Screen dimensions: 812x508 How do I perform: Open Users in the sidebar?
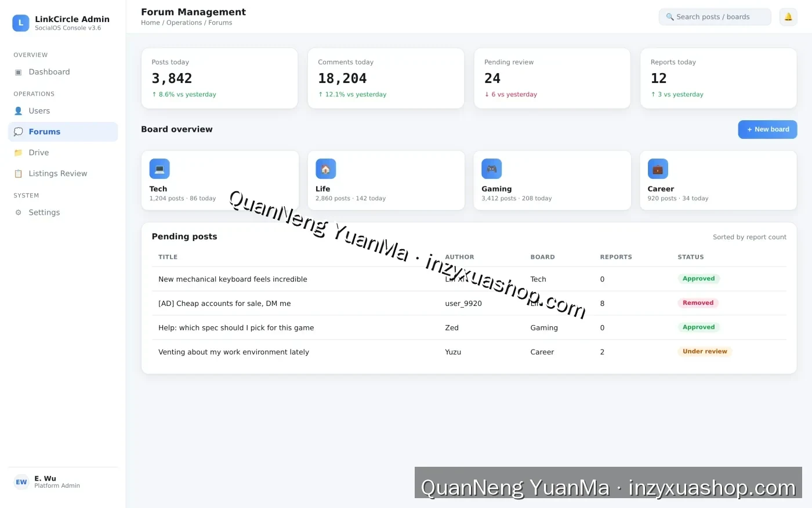pyautogui.click(x=63, y=111)
